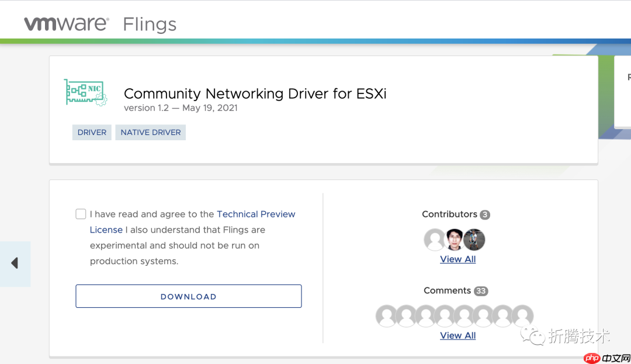Click the Comments heading
The width and height of the screenshot is (631, 364).
[447, 290]
